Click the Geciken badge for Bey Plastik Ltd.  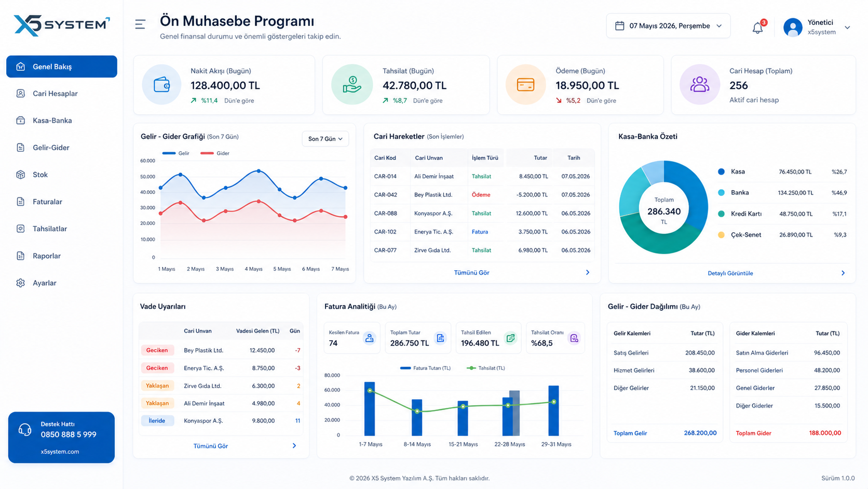[x=157, y=350]
